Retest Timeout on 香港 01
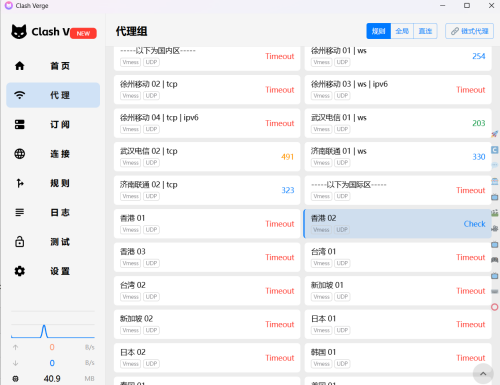The width and height of the screenshot is (500, 385). (280, 224)
